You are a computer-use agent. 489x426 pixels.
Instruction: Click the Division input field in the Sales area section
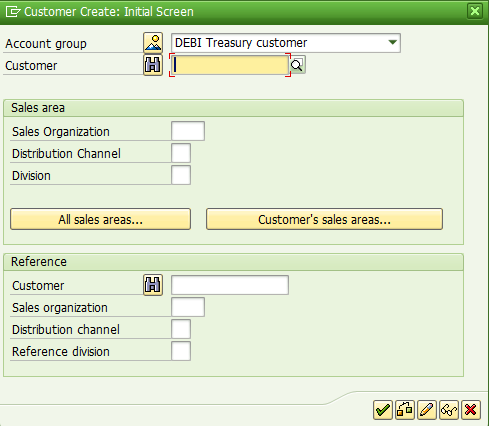pos(181,175)
